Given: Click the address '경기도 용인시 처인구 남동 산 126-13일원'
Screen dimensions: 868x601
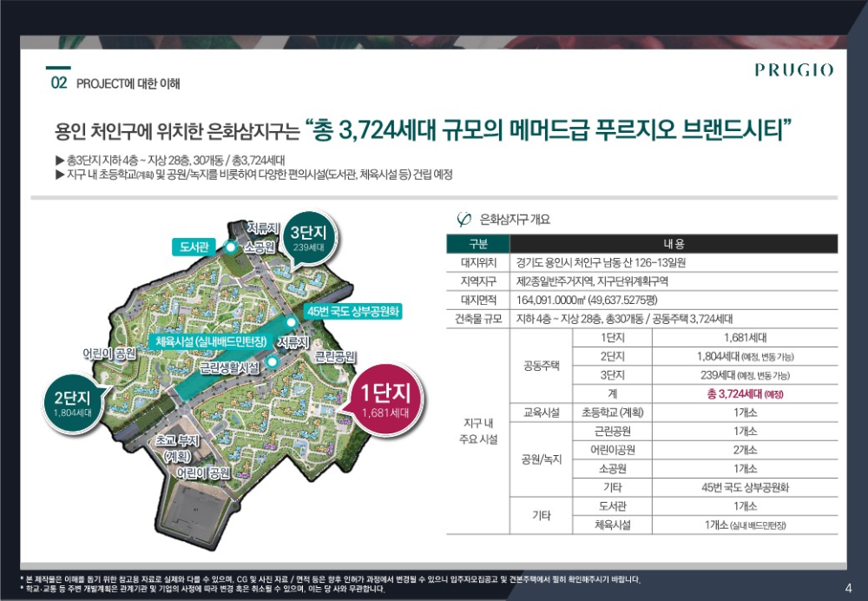Looking at the screenshot, I should (x=602, y=262).
